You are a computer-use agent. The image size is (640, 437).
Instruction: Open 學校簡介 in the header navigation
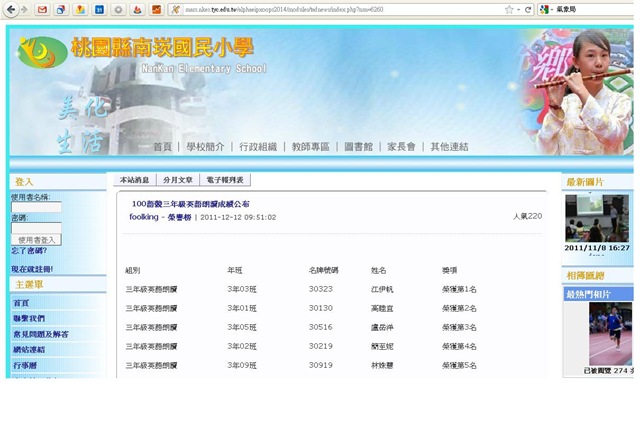click(205, 147)
